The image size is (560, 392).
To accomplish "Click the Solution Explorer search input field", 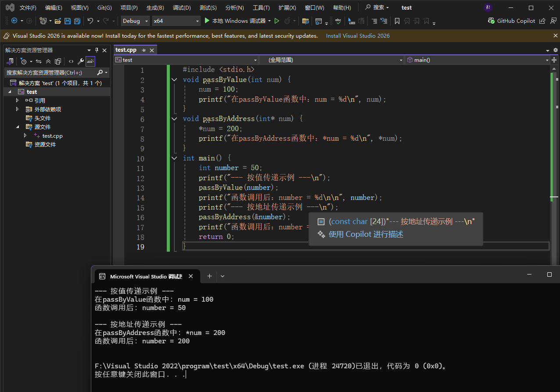I will point(50,72).
